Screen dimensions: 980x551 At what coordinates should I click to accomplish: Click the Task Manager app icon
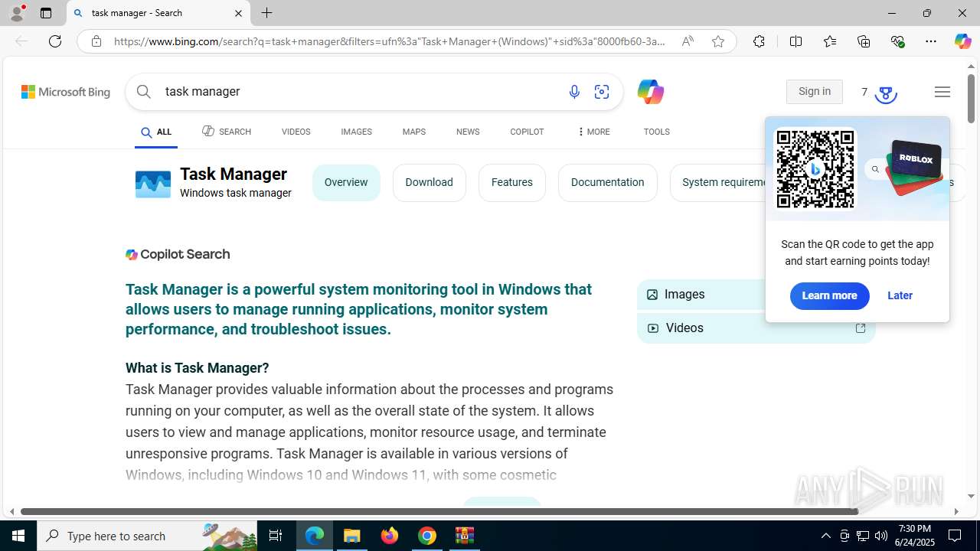pos(153,184)
